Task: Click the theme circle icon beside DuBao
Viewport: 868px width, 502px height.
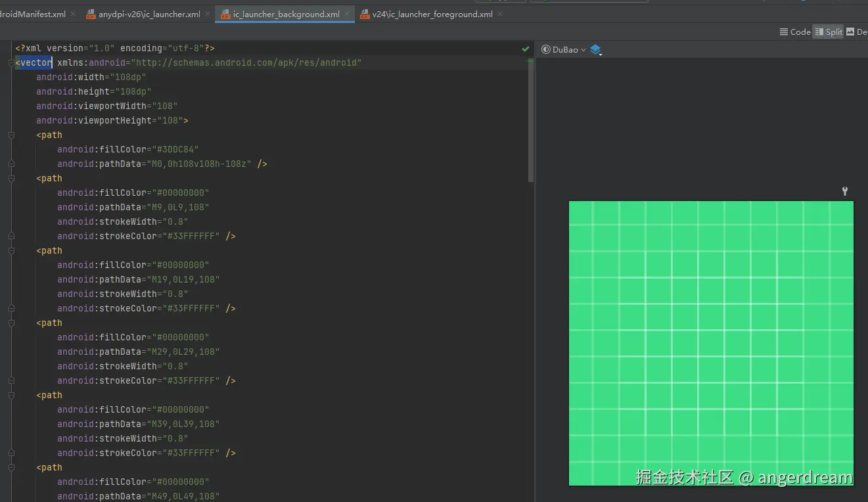Action: 545,49
